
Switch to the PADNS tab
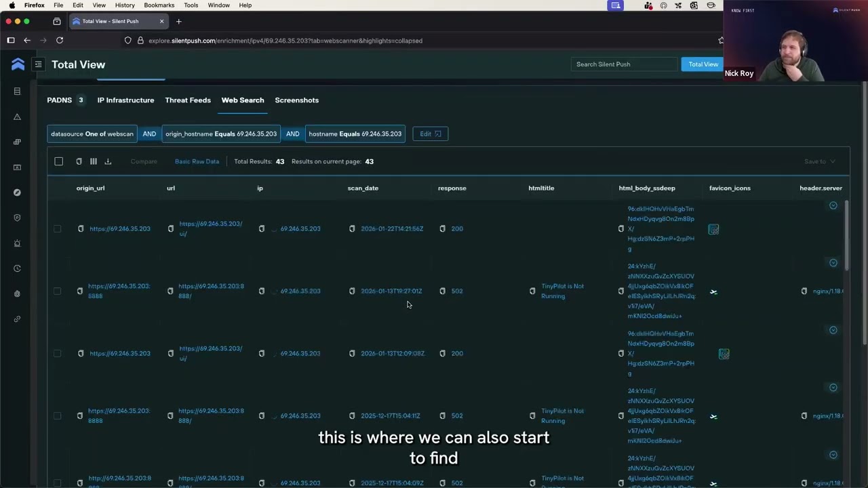tap(65, 100)
